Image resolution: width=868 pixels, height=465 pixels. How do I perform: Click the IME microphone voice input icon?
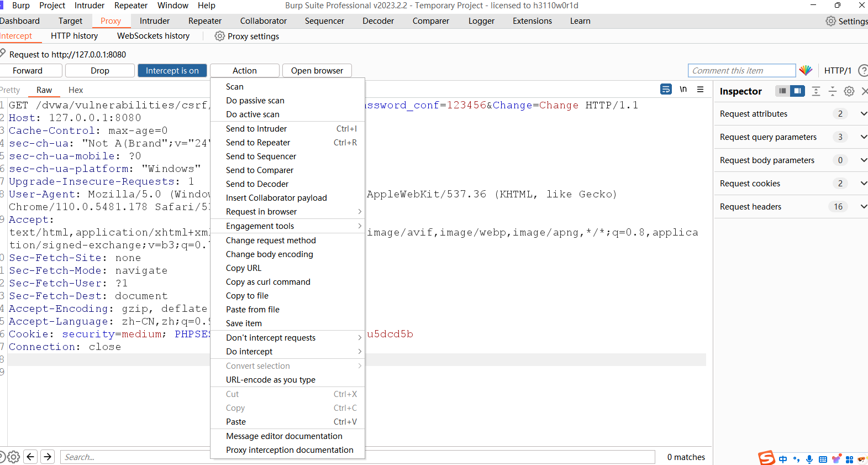(x=809, y=459)
